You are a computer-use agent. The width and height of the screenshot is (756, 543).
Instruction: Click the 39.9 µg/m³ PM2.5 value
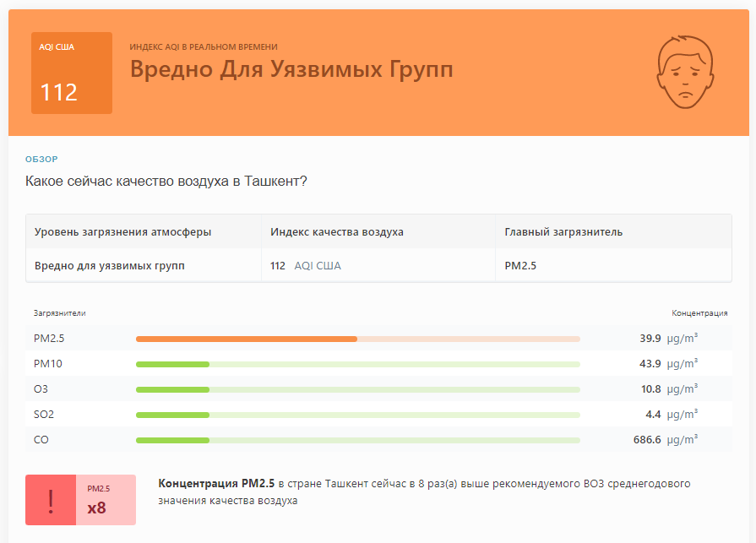(x=668, y=339)
